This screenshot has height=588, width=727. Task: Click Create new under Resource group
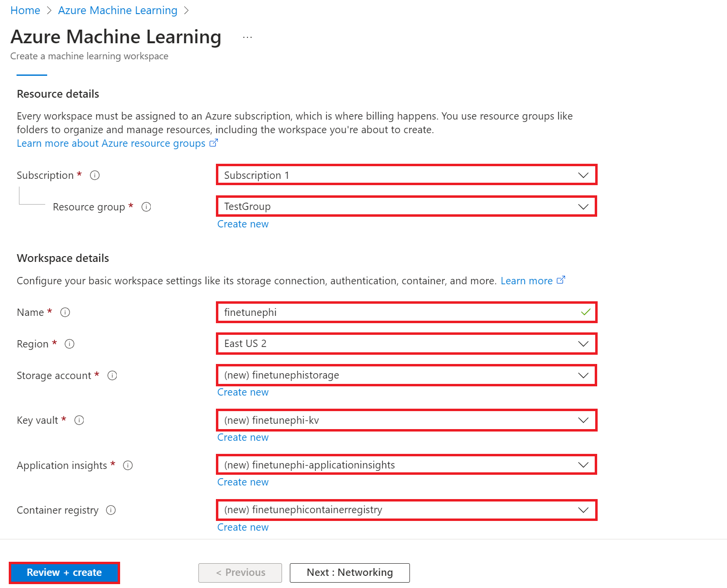click(243, 224)
